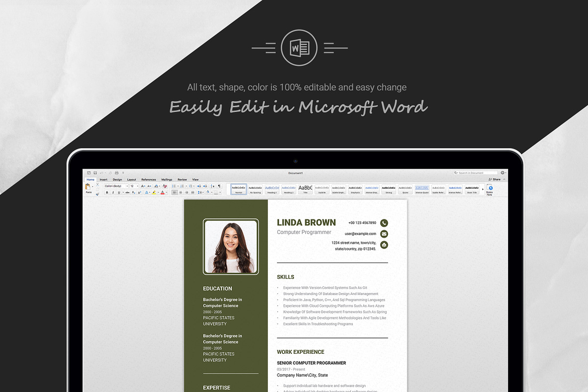Toggle Superscript formatting
This screenshot has height=392, width=588.
point(139,193)
